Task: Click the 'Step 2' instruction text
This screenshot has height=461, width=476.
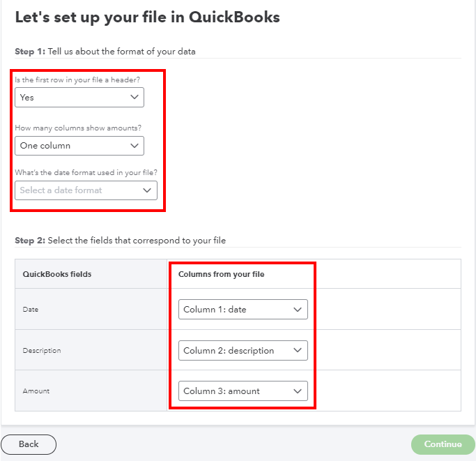Action: click(x=120, y=241)
